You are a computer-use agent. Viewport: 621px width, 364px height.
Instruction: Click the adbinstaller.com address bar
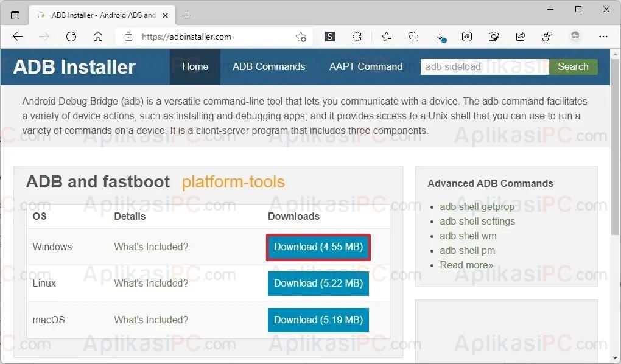click(214, 37)
